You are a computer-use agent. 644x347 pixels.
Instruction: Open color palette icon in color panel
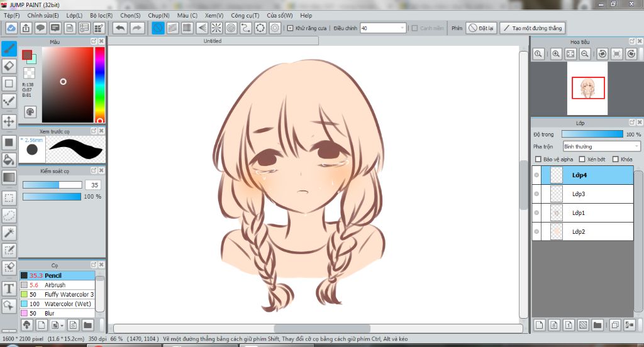pyautogui.click(x=30, y=112)
